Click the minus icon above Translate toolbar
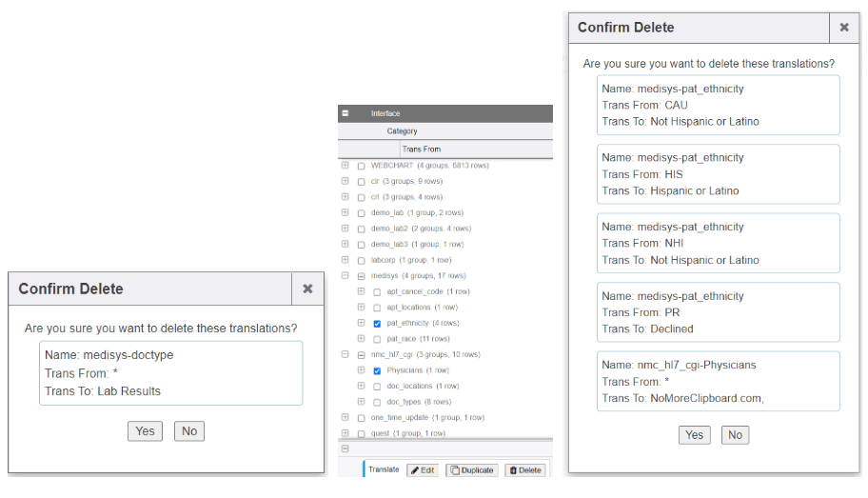This screenshot has height=498, width=868. point(345,448)
